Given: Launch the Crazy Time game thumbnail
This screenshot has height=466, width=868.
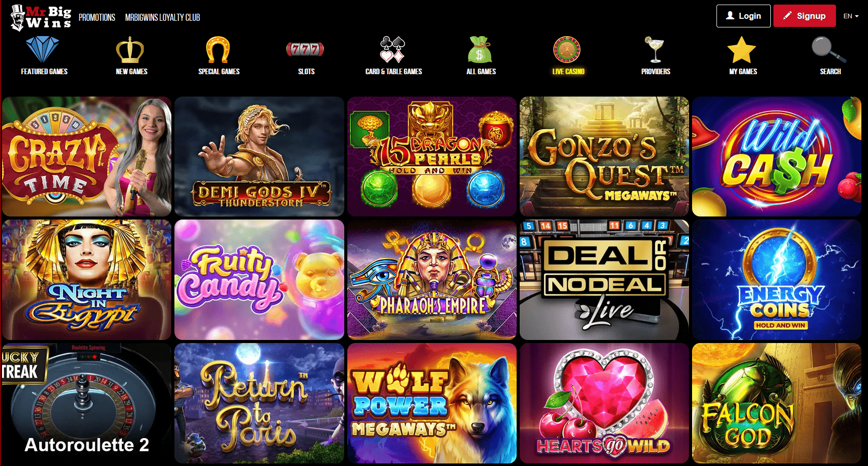Looking at the screenshot, I should (87, 157).
